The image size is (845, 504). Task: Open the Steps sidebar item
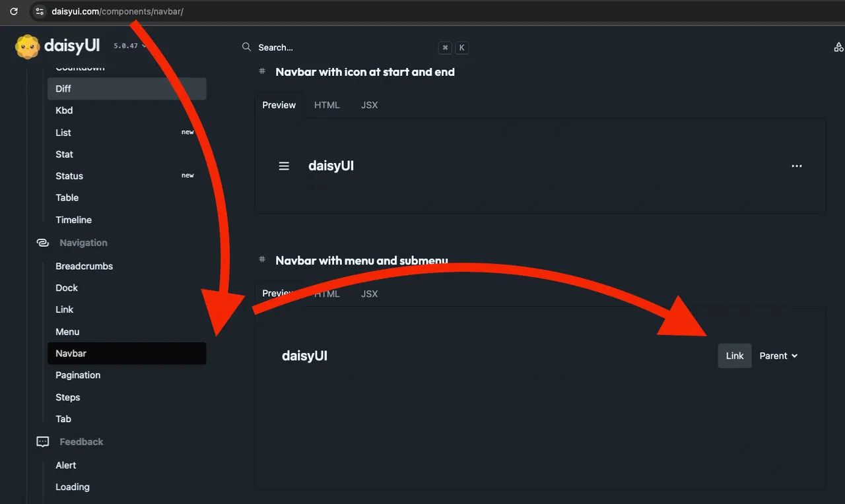[x=127, y=397]
